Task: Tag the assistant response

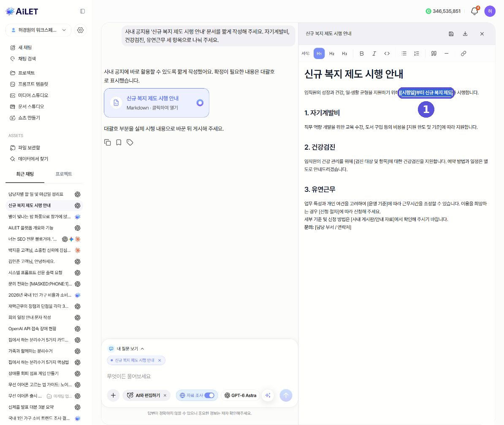Action: click(x=130, y=143)
